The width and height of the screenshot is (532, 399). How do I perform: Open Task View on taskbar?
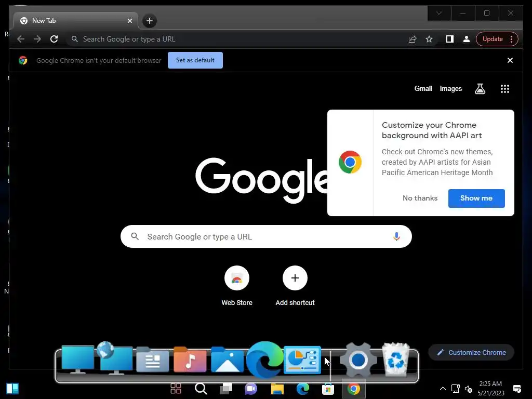[x=226, y=389]
